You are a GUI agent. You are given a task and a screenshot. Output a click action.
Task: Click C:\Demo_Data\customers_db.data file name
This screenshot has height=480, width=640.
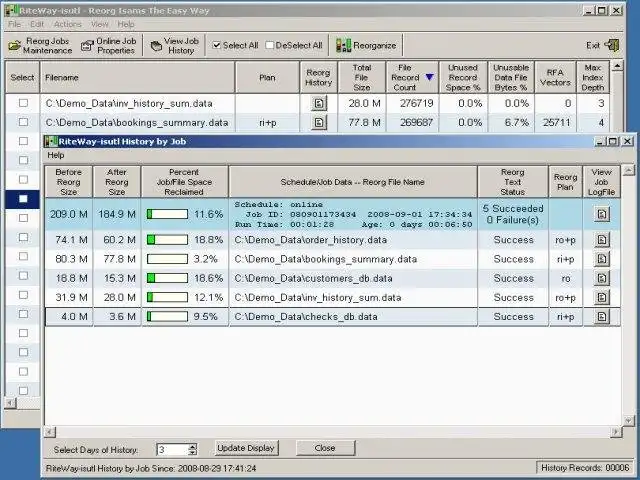(x=313, y=278)
